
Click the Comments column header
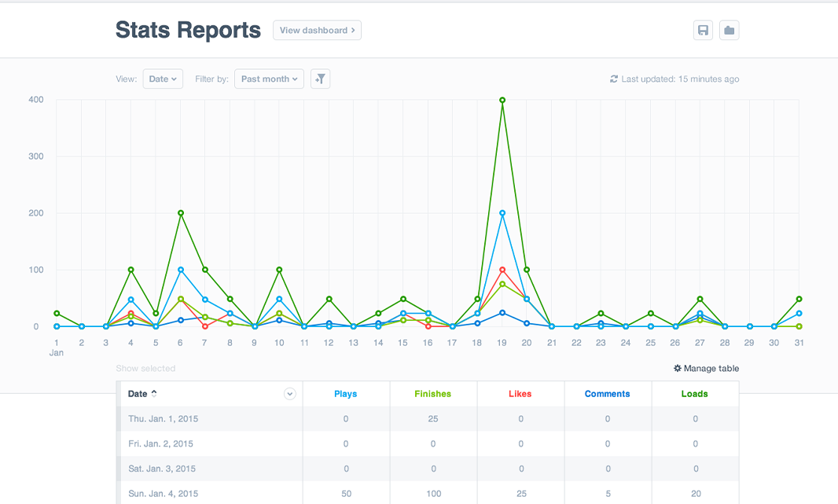point(608,394)
